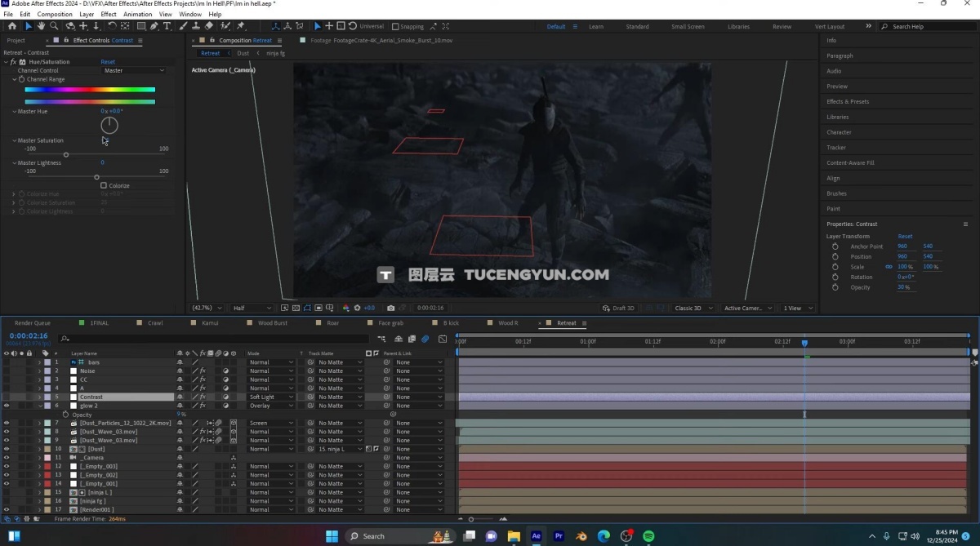Select the Eraser tool
This screenshot has height=546, width=980.
[210, 26]
